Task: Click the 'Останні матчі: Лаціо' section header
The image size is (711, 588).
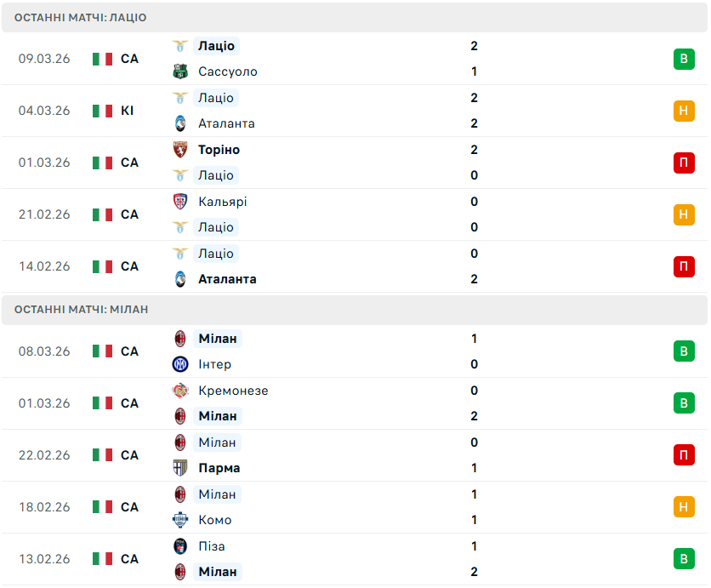Action: point(80,17)
